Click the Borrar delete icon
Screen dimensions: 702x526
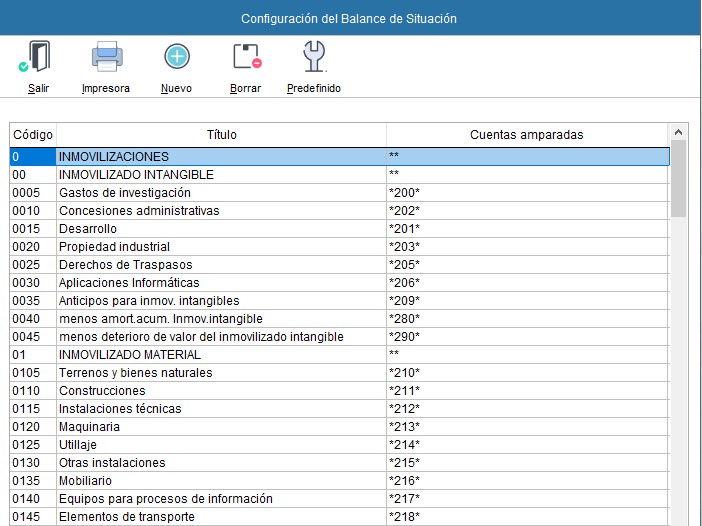pyautogui.click(x=245, y=58)
